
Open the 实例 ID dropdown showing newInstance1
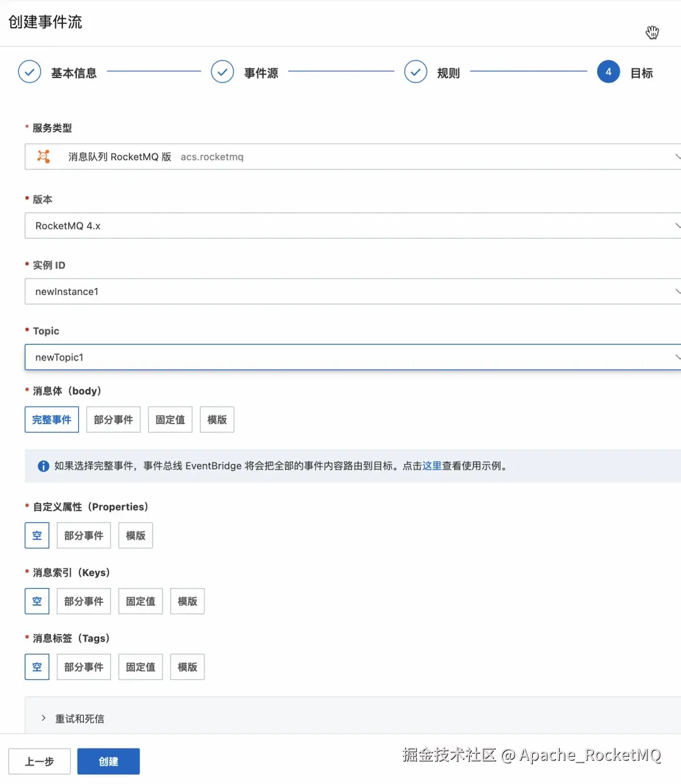(x=353, y=291)
